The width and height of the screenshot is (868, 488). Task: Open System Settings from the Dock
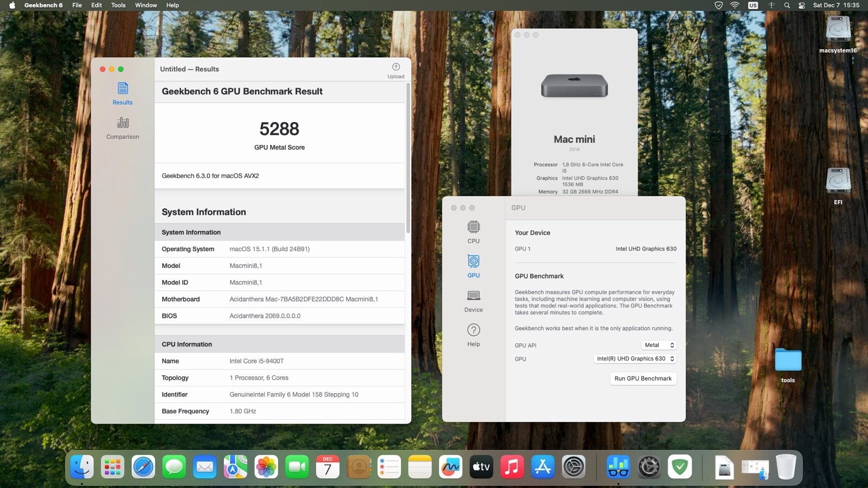click(x=574, y=467)
